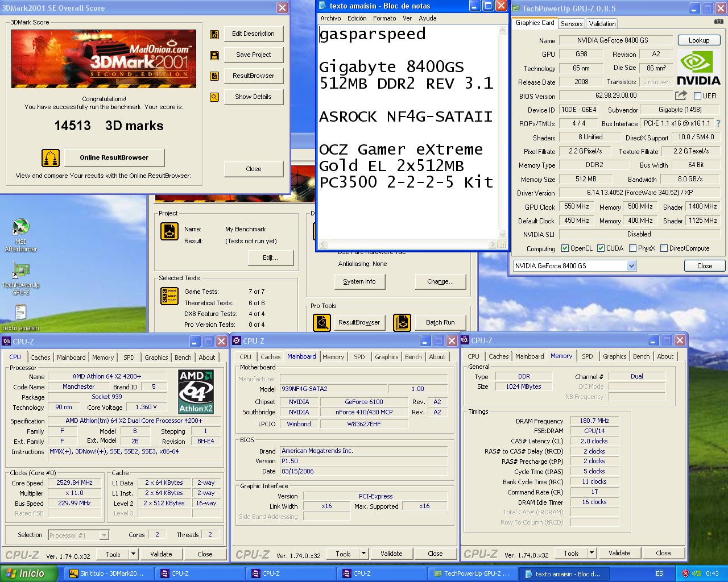Image resolution: width=728 pixels, height=582 pixels.
Task: Click the GPU-Z screenshot camera icon
Action: pos(719,22)
